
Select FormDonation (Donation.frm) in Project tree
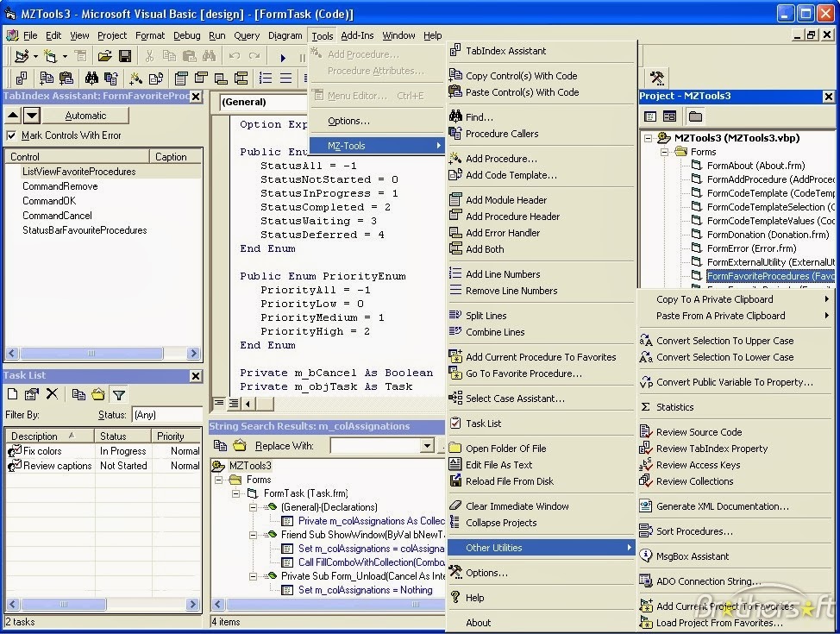click(768, 235)
